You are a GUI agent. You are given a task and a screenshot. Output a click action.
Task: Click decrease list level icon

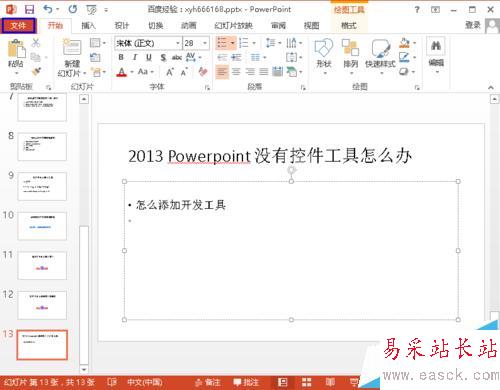pyautogui.click(x=222, y=57)
